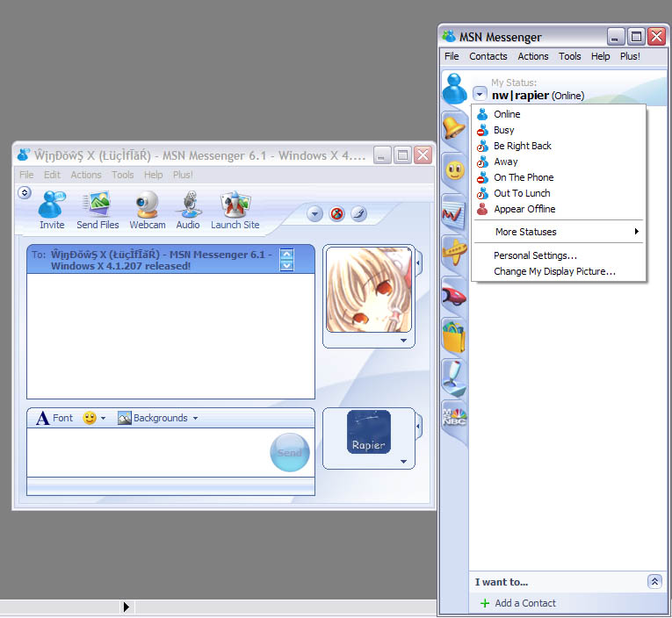The image size is (672, 618).
Task: Set status to Away
Action: point(559,162)
